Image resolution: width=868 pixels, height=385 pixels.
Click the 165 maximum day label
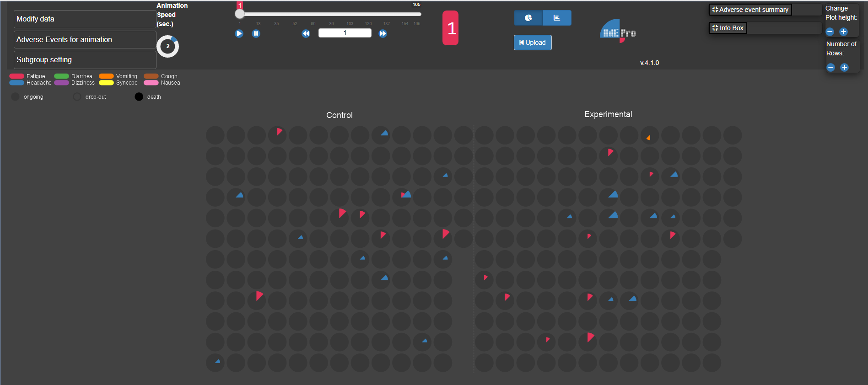(x=416, y=5)
